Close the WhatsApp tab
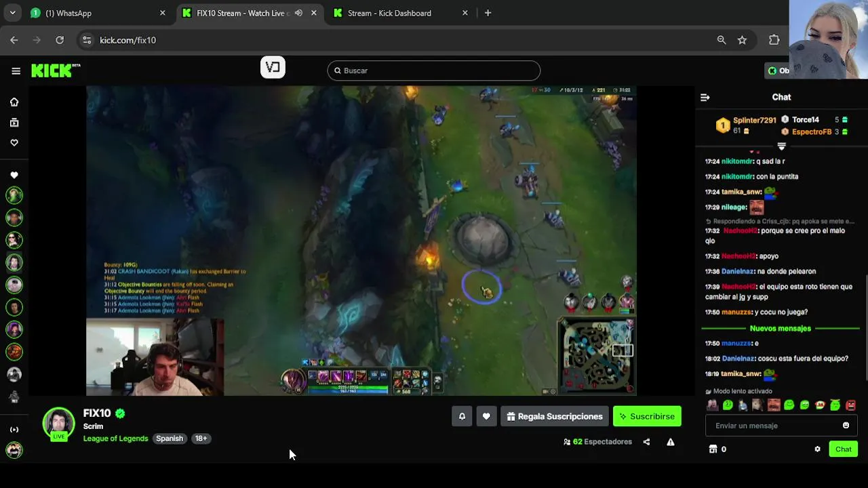 [162, 13]
